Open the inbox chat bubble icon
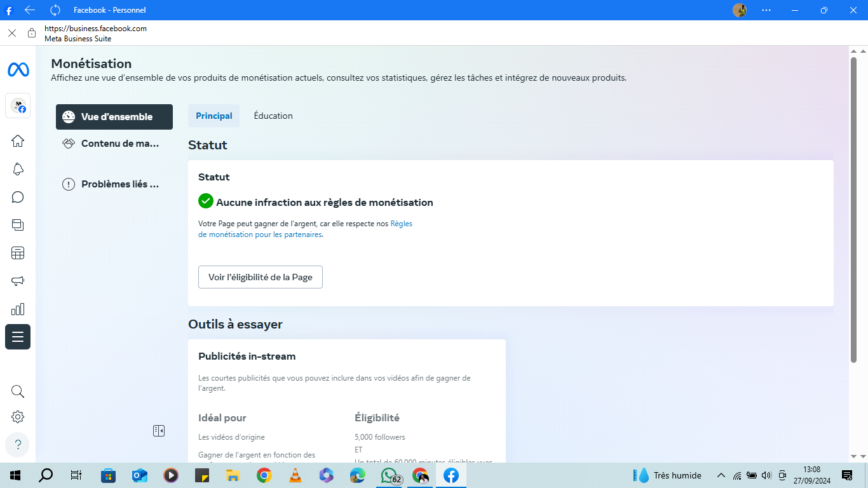This screenshot has height=488, width=868. tap(18, 197)
